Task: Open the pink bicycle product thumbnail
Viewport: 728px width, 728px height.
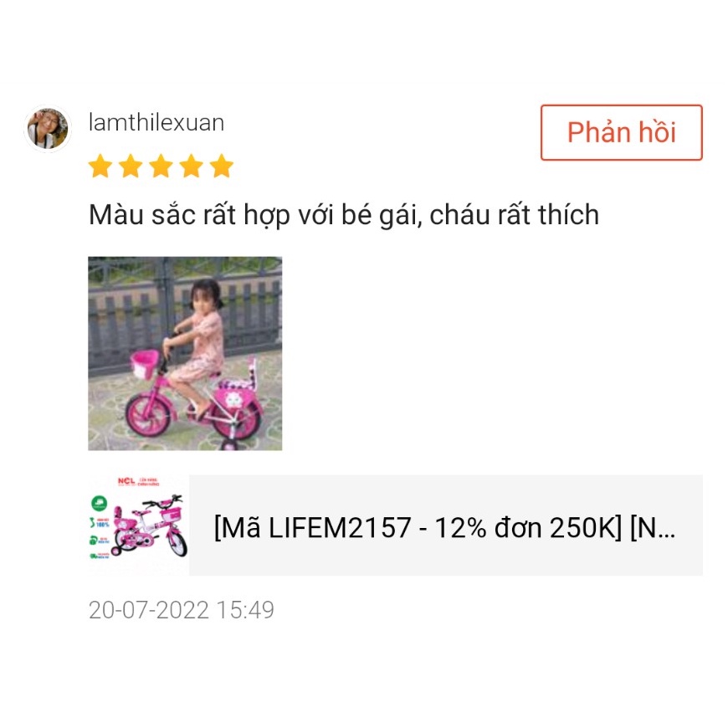Action: tap(139, 525)
